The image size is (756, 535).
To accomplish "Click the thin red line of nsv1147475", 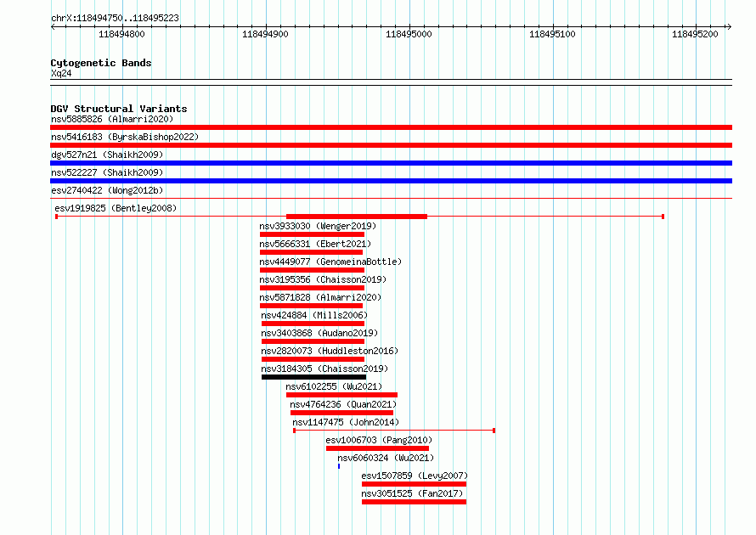I will click(394, 431).
